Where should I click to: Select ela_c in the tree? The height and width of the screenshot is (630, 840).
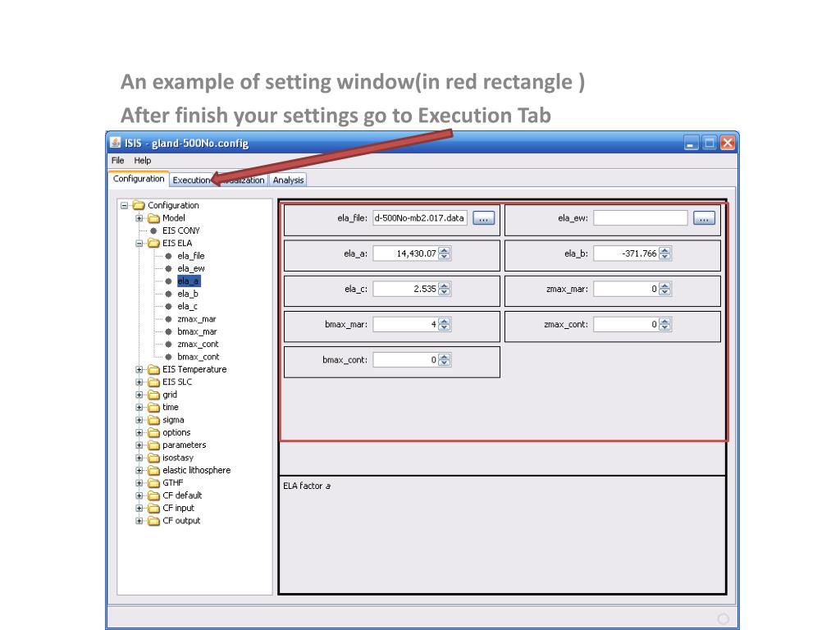point(188,307)
